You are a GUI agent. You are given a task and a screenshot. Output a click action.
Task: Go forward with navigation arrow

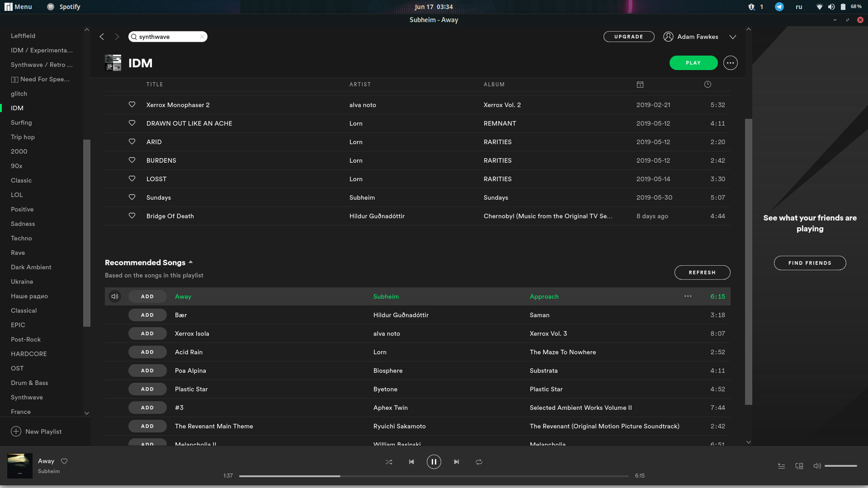coord(117,36)
